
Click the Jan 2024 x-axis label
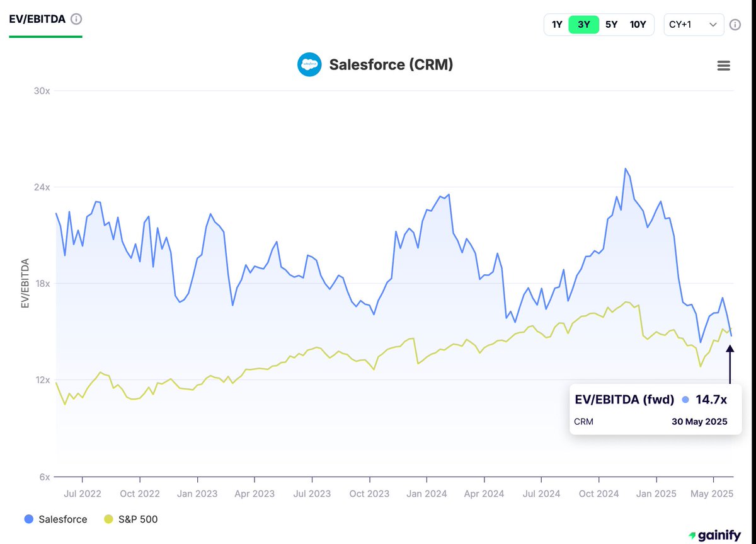coord(427,494)
